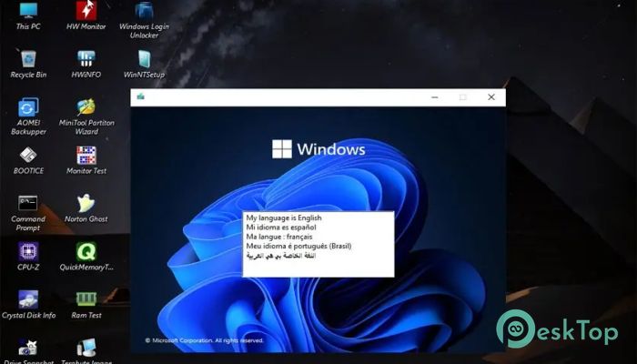Minimize the Windows setup window
The image size is (637, 364).
point(434,97)
